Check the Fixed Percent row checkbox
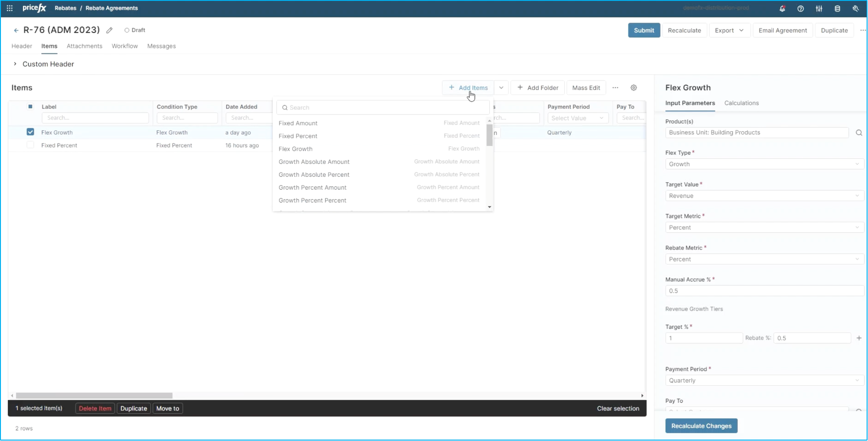Screen dimensions: 868x441 [30, 145]
